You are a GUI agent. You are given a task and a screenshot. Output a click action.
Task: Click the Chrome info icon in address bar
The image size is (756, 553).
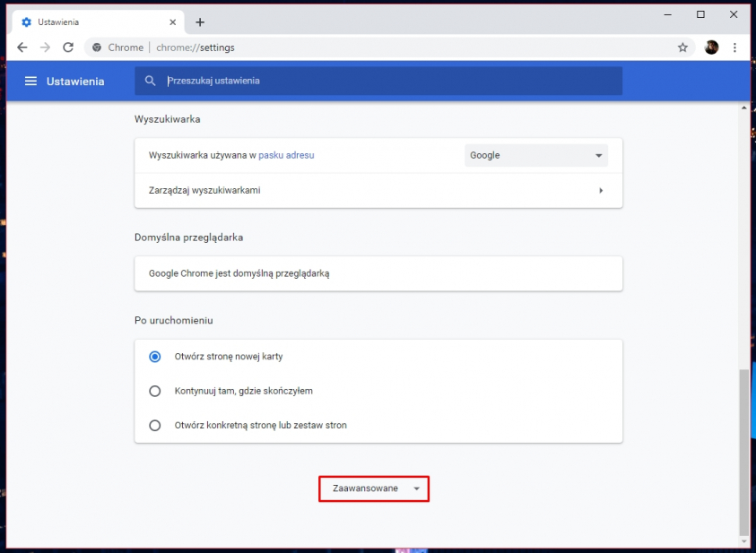[x=96, y=47]
